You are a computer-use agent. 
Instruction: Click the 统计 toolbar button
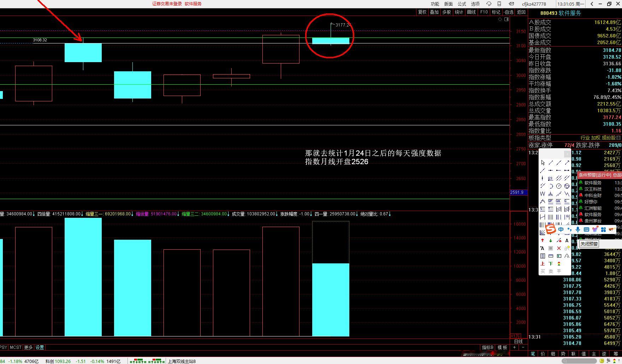[459, 12]
